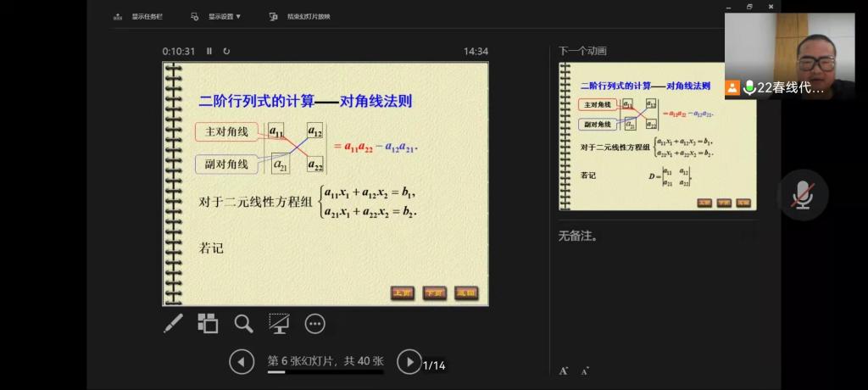Go to the previous slide arrow
This screenshot has height=390, width=868.
click(x=242, y=362)
